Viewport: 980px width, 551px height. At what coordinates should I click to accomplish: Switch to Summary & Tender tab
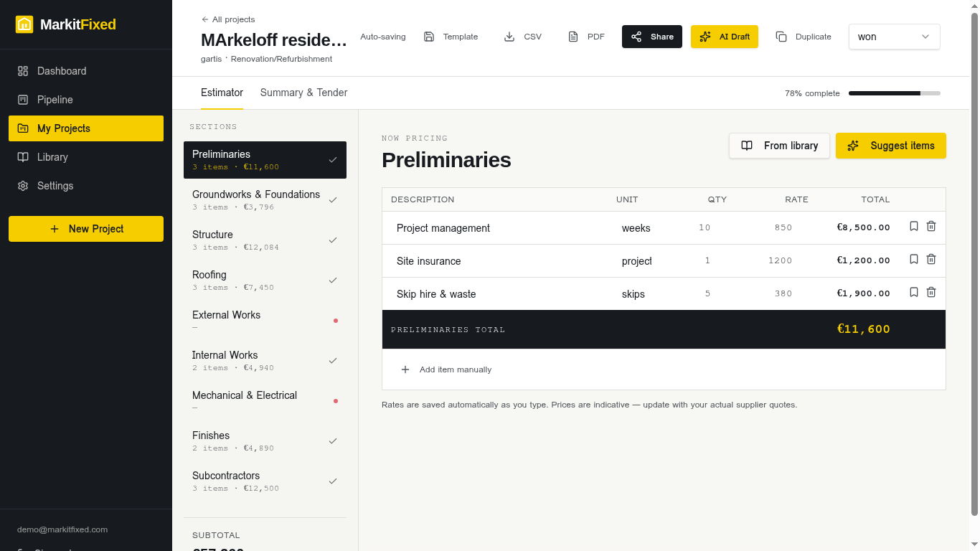(x=303, y=93)
